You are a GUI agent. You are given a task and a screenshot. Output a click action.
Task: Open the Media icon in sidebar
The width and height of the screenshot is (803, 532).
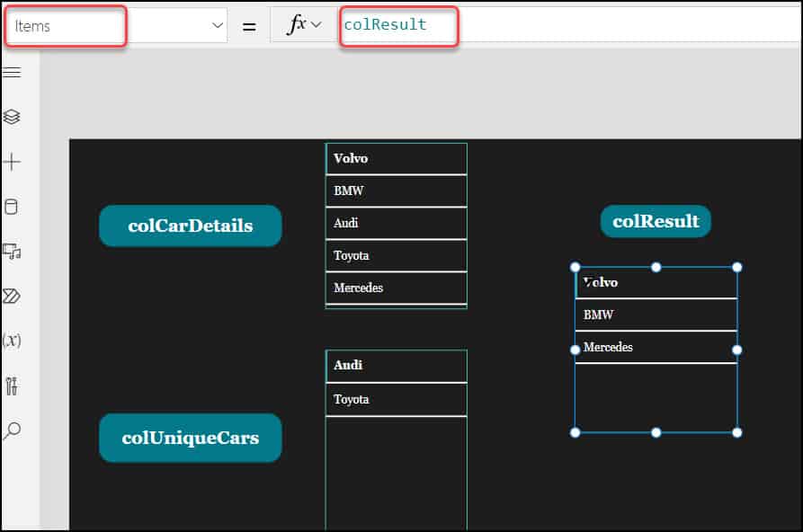[12, 251]
